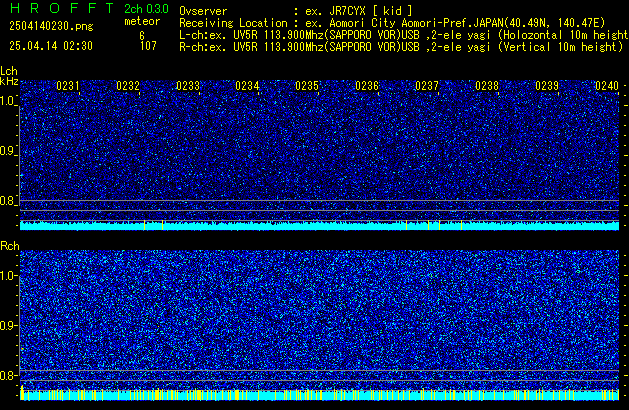This screenshot has height=410, width=629.
Task: Select the file name 2504140230.png
Action: tap(51, 26)
